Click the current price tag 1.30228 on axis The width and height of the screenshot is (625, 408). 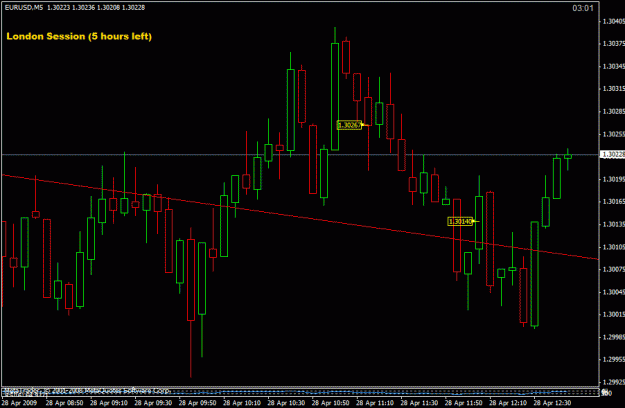(613, 155)
